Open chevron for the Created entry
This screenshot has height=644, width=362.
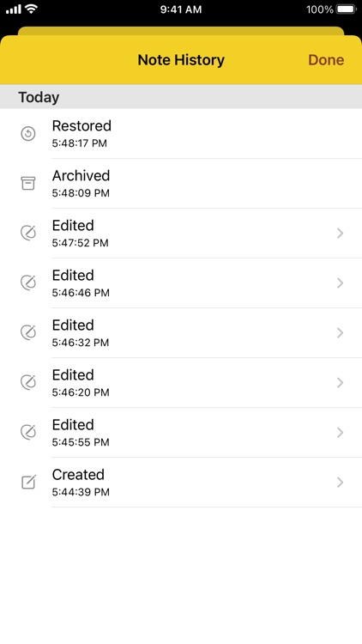tap(340, 483)
